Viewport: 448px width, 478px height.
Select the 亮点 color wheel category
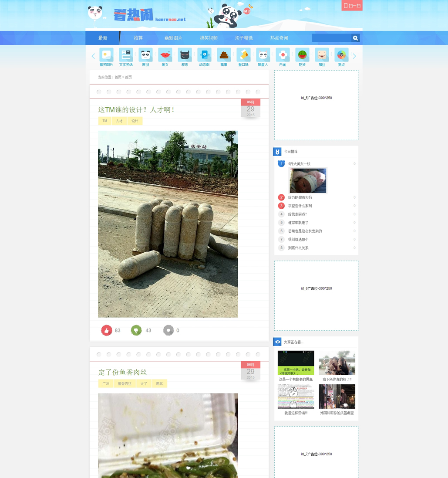tap(341, 55)
